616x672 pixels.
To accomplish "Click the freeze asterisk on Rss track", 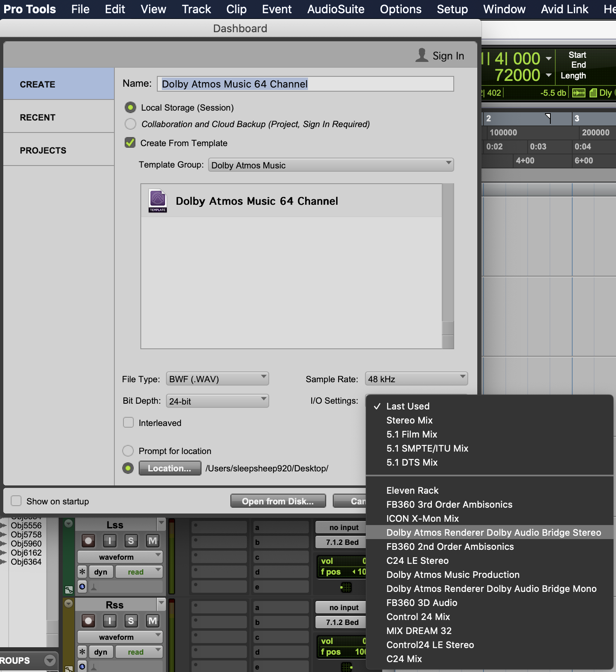I will pos(82,652).
